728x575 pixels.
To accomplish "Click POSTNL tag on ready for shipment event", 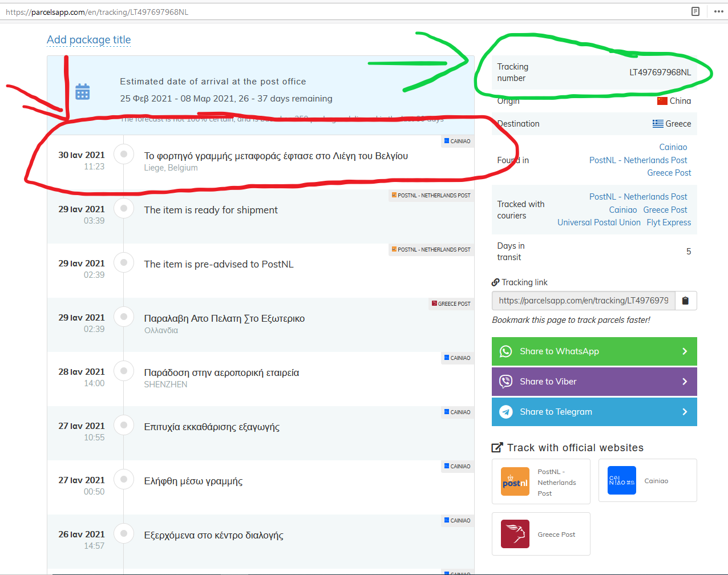I will tap(431, 195).
